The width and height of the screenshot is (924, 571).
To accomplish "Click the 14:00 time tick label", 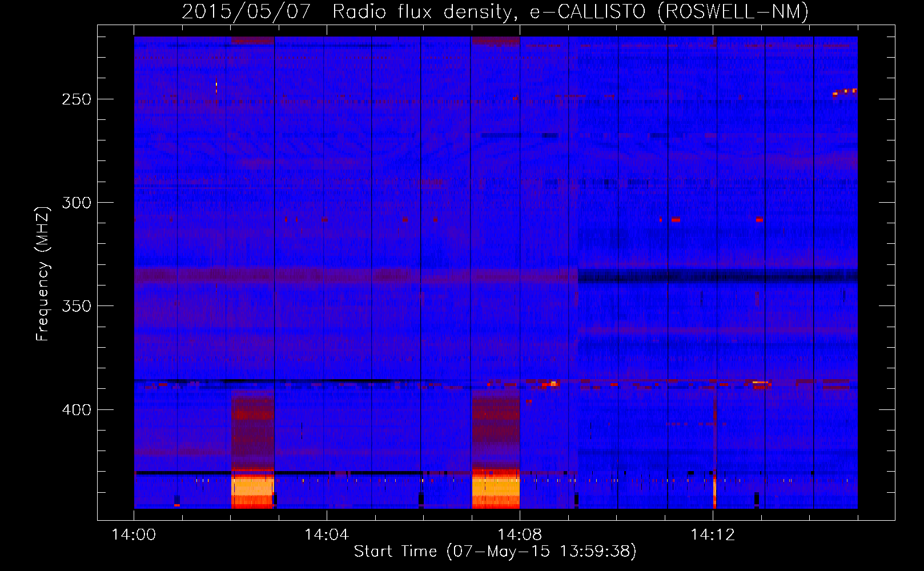I will point(134,535).
